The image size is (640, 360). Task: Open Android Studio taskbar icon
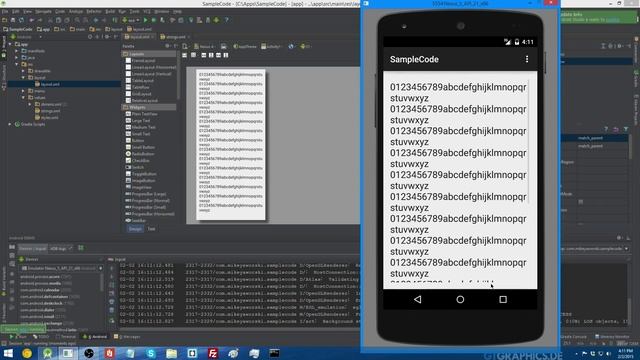pos(47,353)
